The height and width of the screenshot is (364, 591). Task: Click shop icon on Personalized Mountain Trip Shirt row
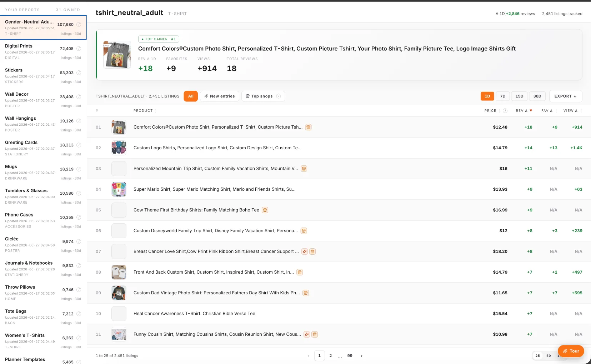click(304, 169)
